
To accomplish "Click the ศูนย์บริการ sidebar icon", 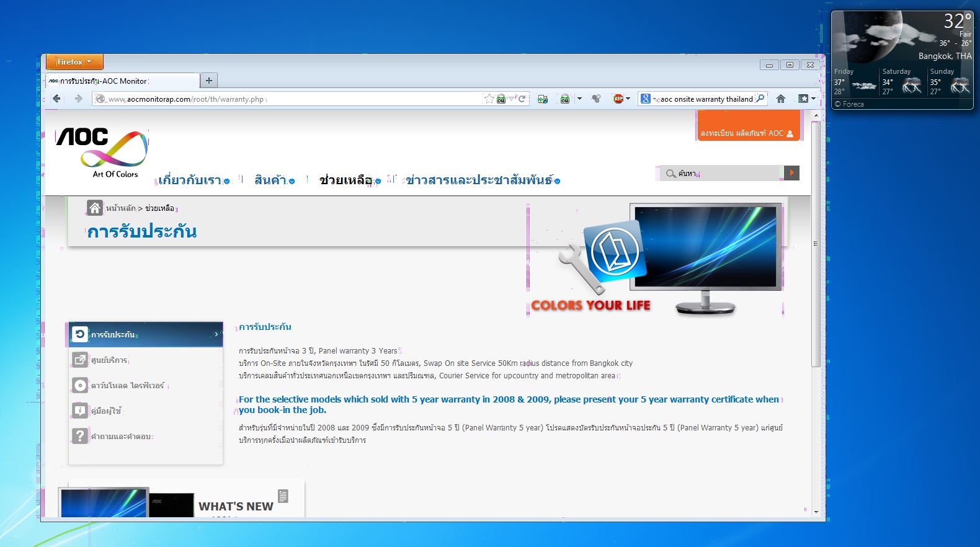I will point(80,360).
